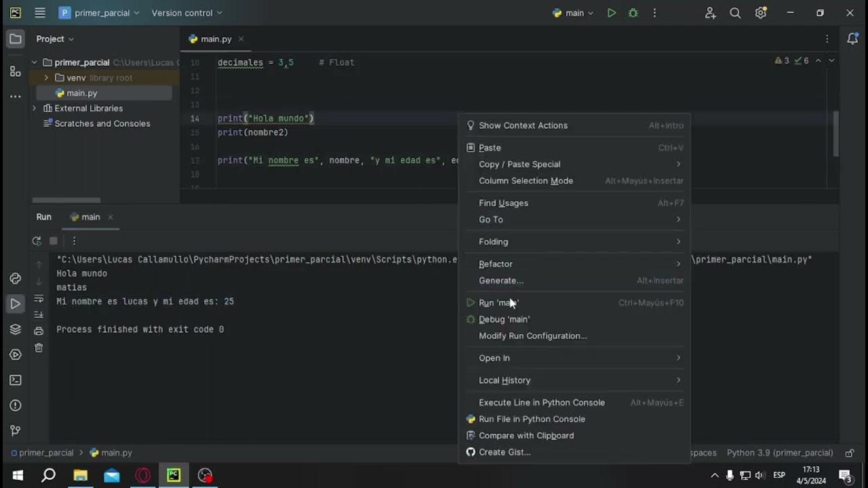Open the Services tool window icon
Screen dimensions: 868x488
pos(15,354)
